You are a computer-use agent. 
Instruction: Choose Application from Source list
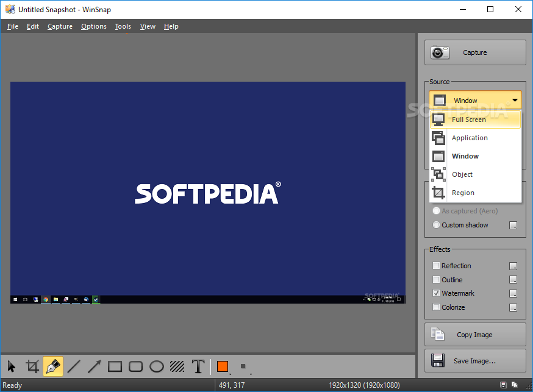pos(475,138)
